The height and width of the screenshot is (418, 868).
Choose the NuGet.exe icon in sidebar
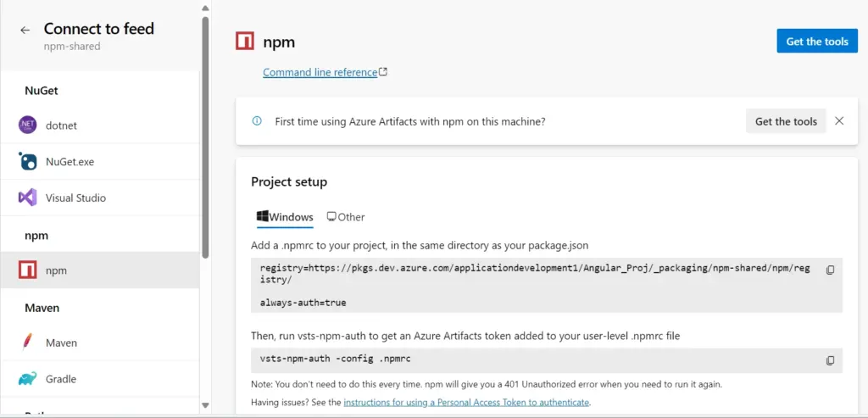click(28, 162)
